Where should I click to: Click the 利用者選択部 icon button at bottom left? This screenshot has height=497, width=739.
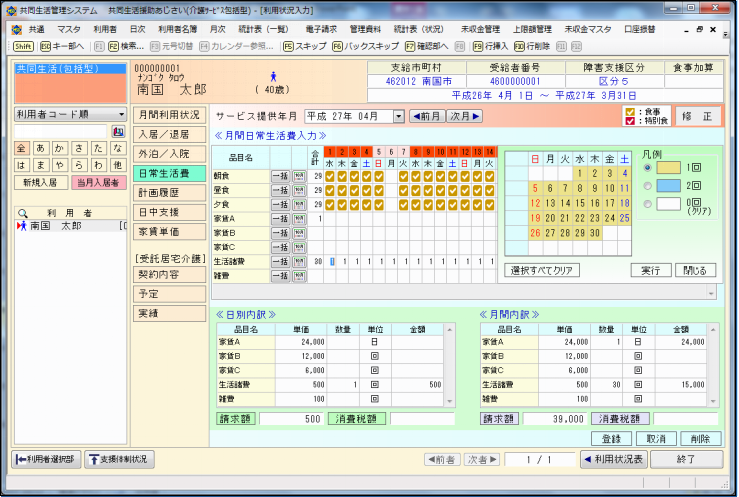(46, 459)
